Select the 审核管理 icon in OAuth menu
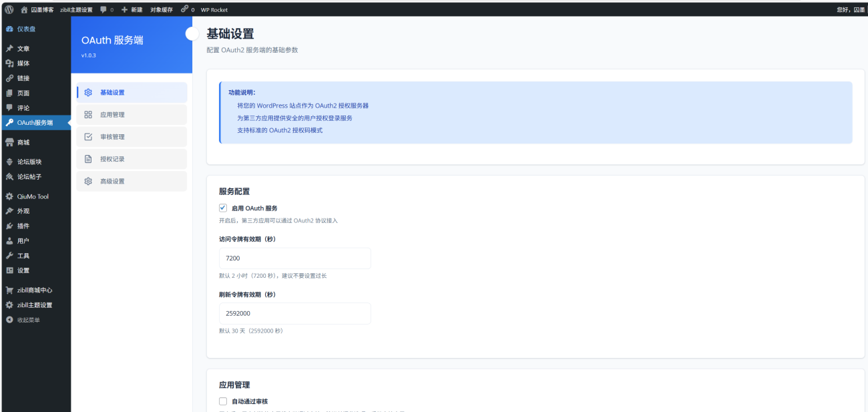The image size is (868, 412). pyautogui.click(x=87, y=136)
